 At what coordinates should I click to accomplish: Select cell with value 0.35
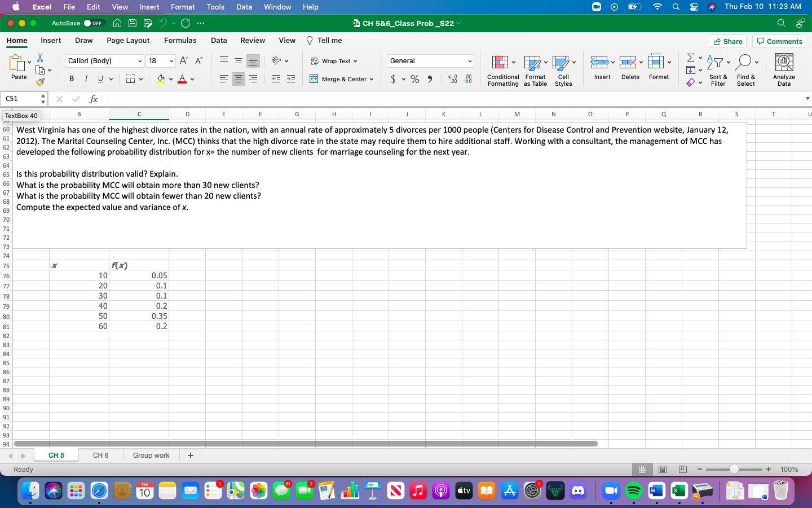tap(139, 316)
